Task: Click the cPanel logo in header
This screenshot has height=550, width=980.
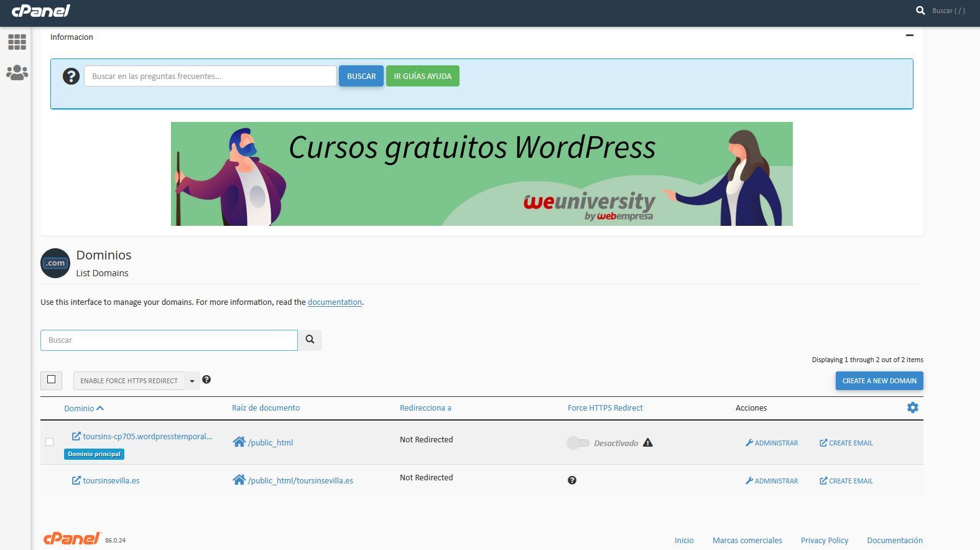Action: click(x=40, y=11)
